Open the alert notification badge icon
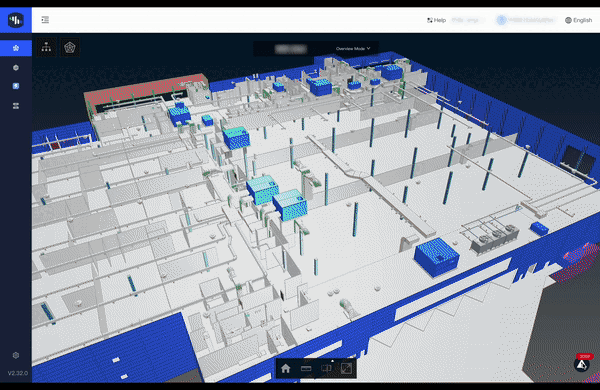600x390 pixels. pyautogui.click(x=582, y=363)
